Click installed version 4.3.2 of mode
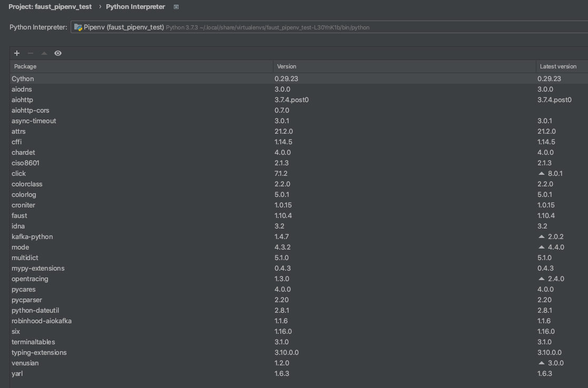This screenshot has height=388, width=588. [x=282, y=247]
